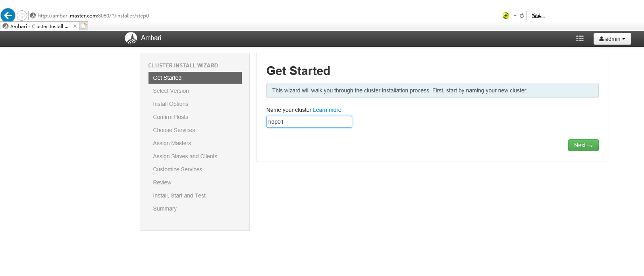Go to Confirm Hosts wizard step
Screen dimensions: 644x276
171,117
